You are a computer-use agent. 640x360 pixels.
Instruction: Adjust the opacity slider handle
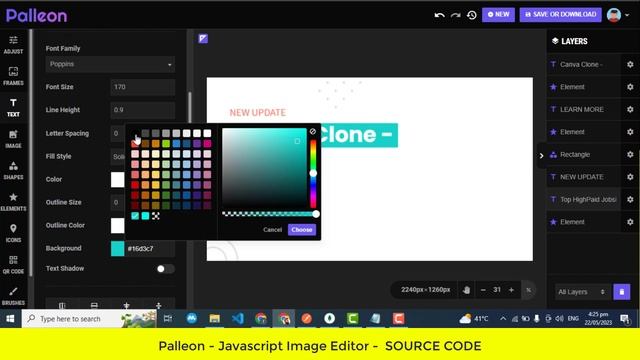[316, 214]
